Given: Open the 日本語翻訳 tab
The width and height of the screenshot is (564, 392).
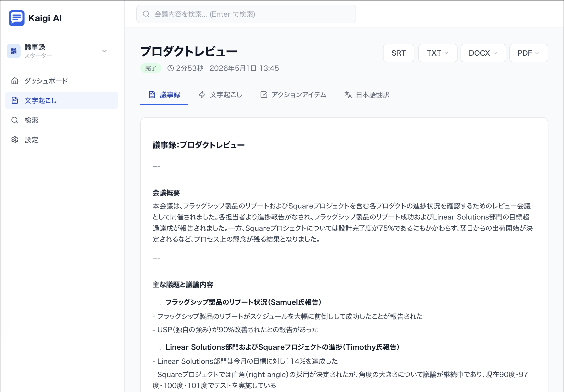Looking at the screenshot, I should point(367,95).
